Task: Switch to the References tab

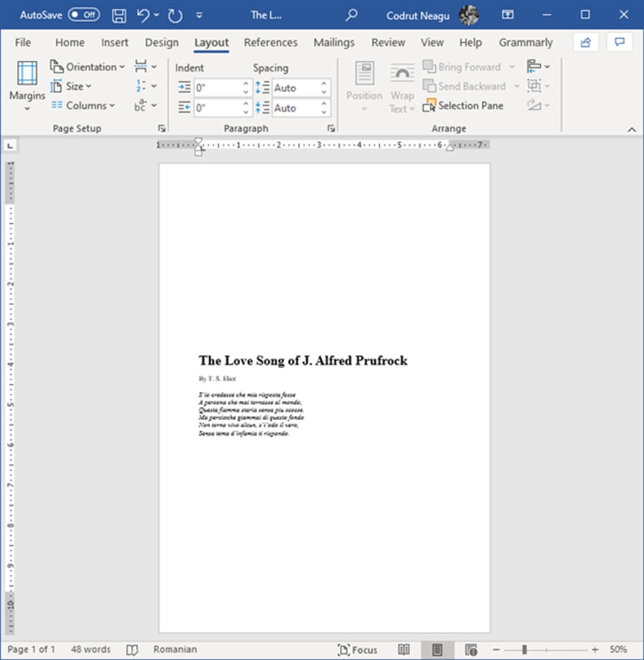Action: click(270, 42)
